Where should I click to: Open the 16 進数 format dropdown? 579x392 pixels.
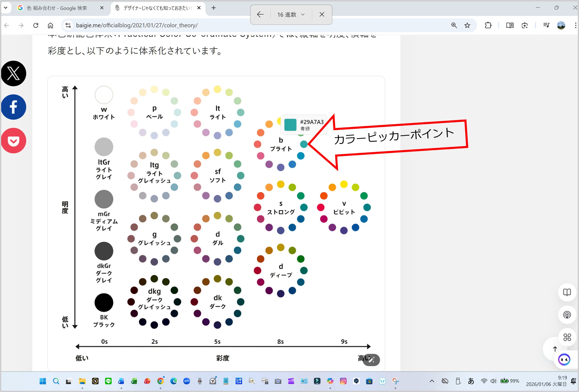[291, 14]
